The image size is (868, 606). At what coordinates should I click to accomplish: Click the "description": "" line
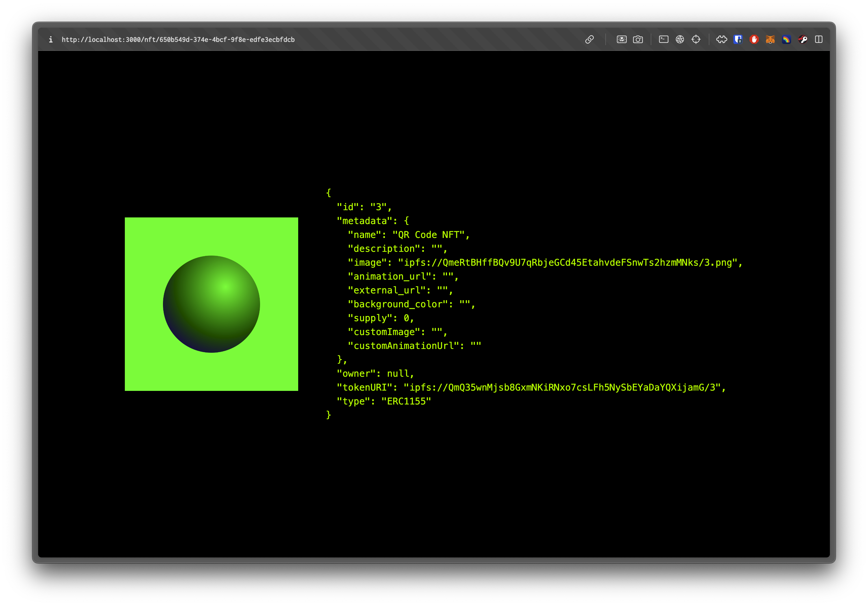(398, 249)
